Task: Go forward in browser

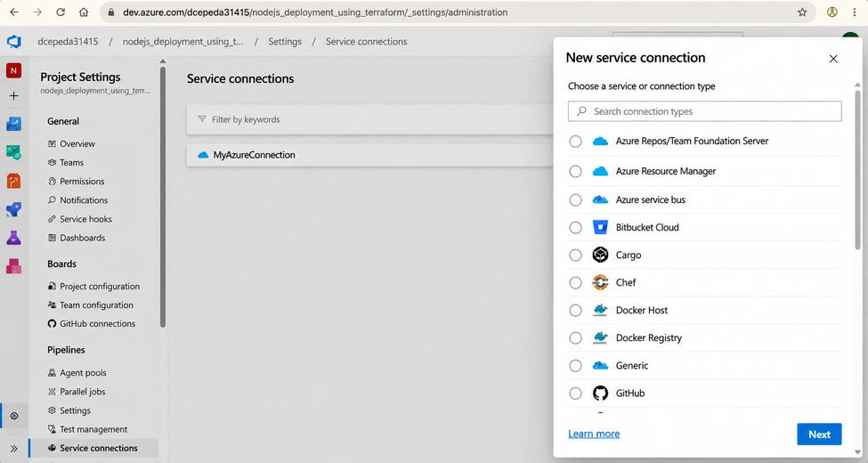Action: pyautogui.click(x=37, y=12)
